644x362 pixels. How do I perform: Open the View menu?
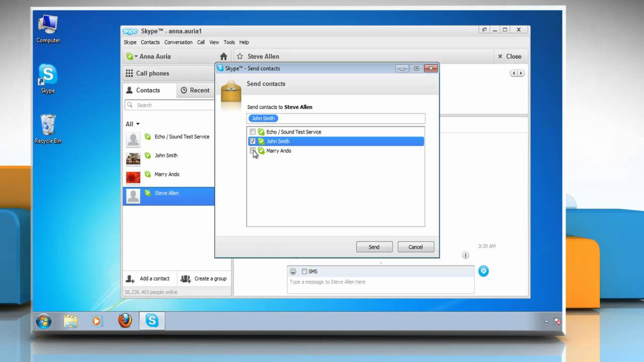point(214,42)
